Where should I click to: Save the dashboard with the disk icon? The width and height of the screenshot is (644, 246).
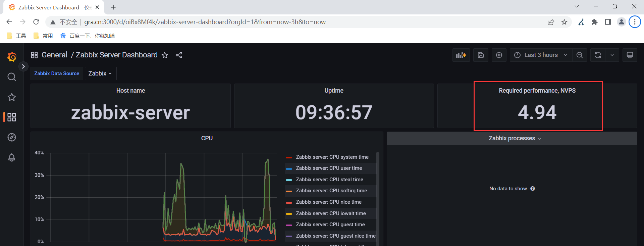pyautogui.click(x=481, y=55)
